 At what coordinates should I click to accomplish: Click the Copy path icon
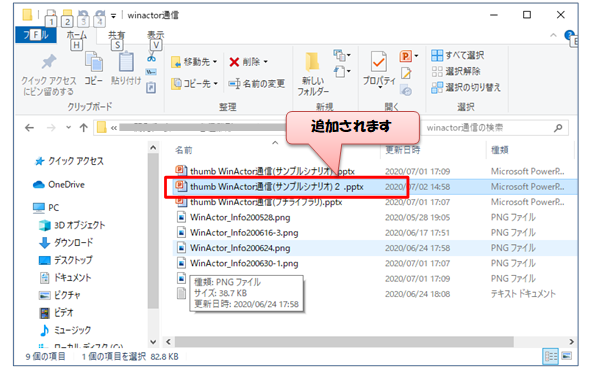[151, 72]
